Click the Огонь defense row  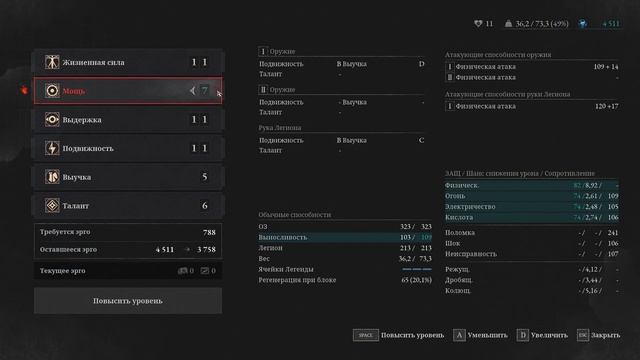(x=531, y=196)
